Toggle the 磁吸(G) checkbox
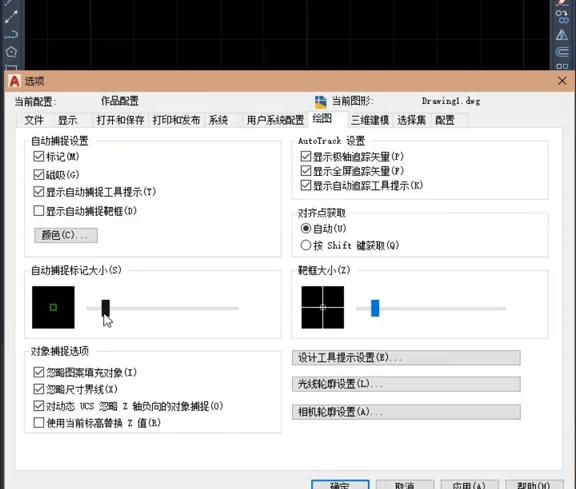The height and width of the screenshot is (489, 576). tap(39, 175)
